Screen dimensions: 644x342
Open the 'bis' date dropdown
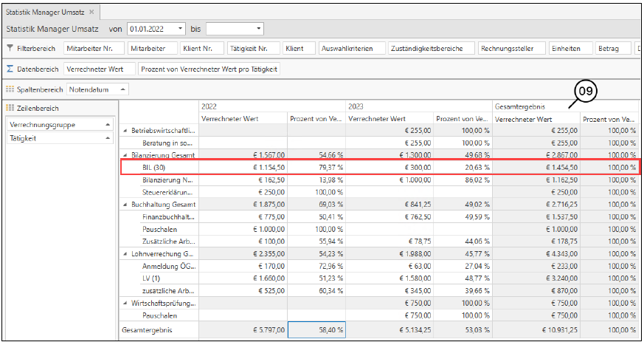(258, 30)
